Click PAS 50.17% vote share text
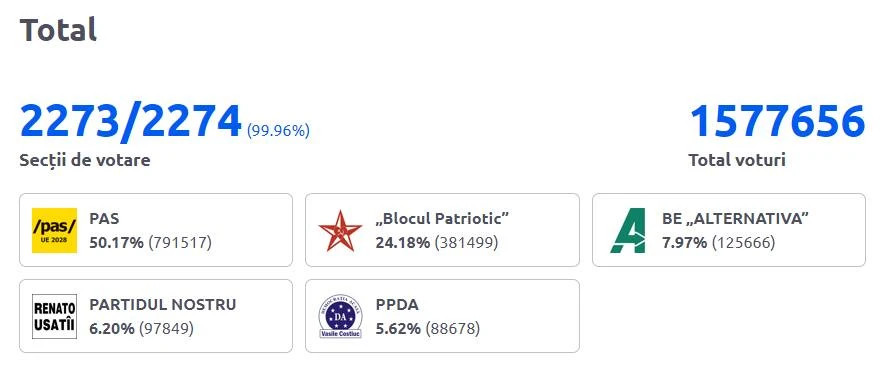This screenshot has height=380, width=892. coord(117,243)
